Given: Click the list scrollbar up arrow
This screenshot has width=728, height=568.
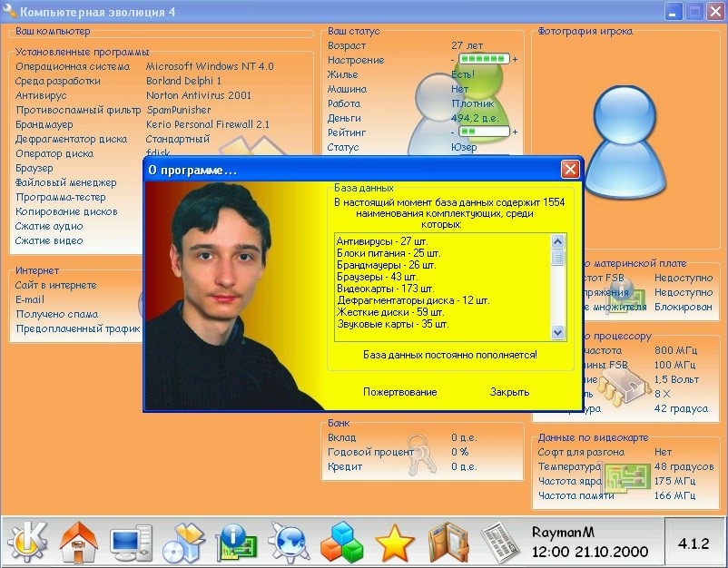Looking at the screenshot, I should click(557, 241).
